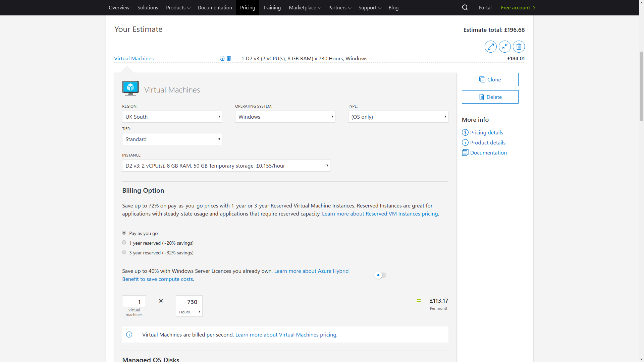Select 3 year reserved option
This screenshot has height=362, width=644.
pos(124,252)
